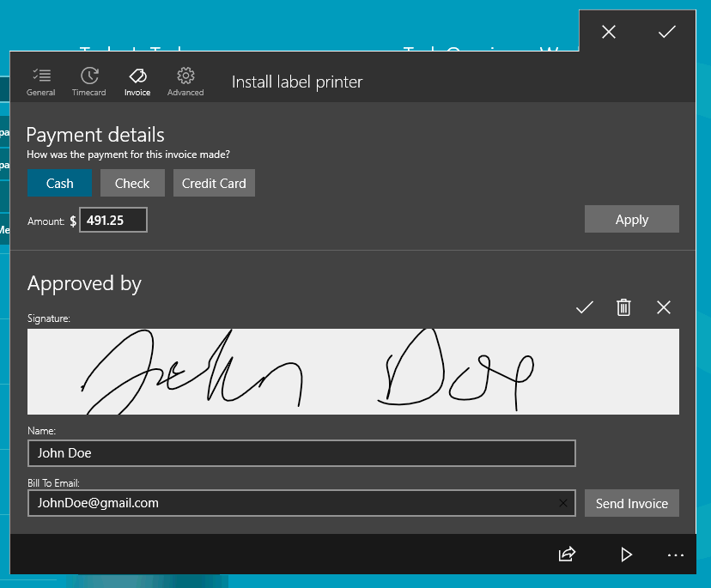Click the Name field containing John Doe
The image size is (711, 588).
click(301, 453)
